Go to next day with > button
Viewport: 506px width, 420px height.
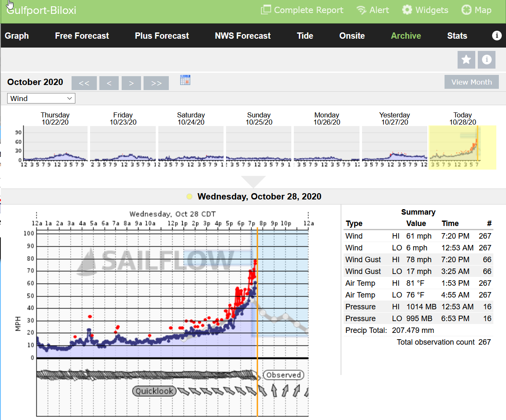[x=131, y=83]
